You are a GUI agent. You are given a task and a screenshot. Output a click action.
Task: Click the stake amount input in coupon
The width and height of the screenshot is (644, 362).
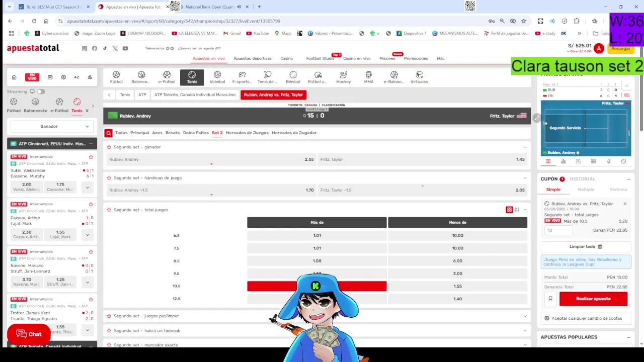coord(558,230)
